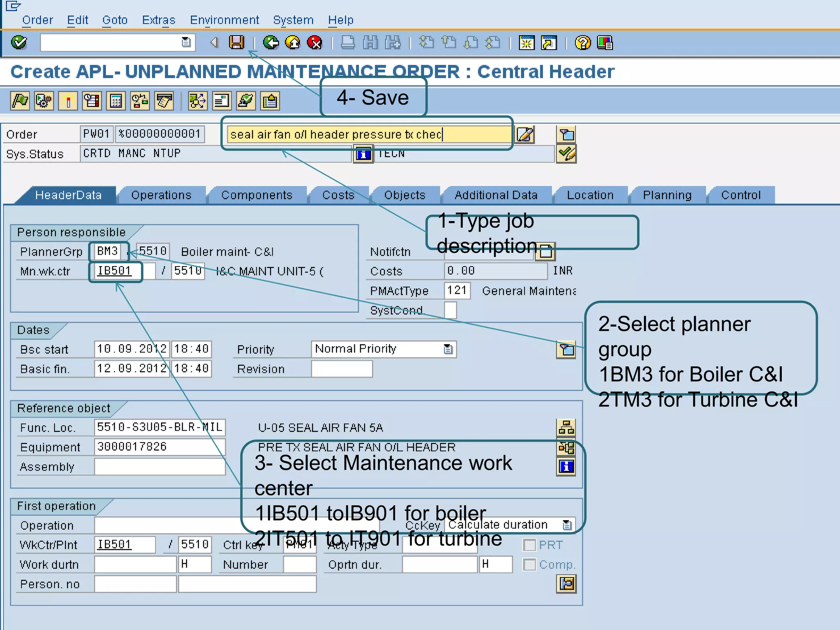840x630 pixels.
Task: Click the status checkmark pencil icon
Action: tap(566, 154)
